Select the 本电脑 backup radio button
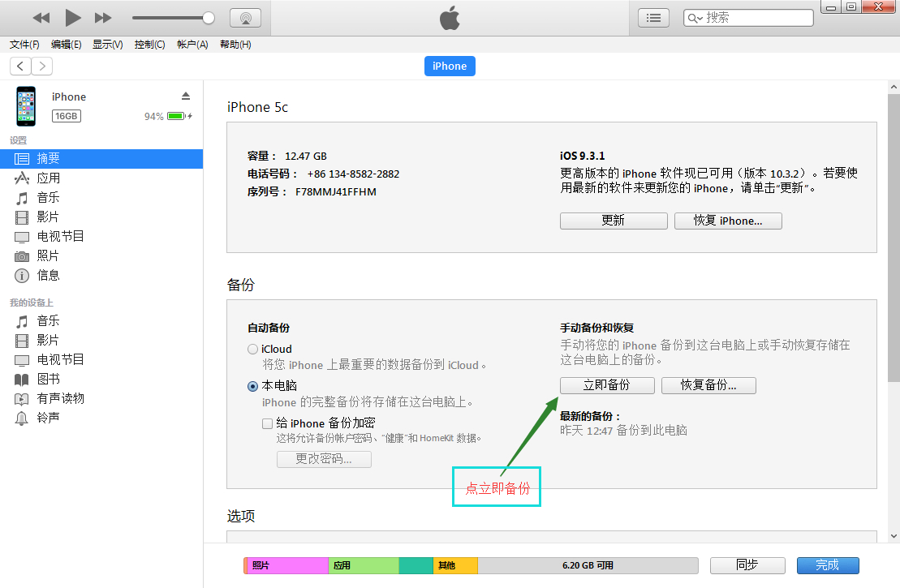 pyautogui.click(x=252, y=386)
